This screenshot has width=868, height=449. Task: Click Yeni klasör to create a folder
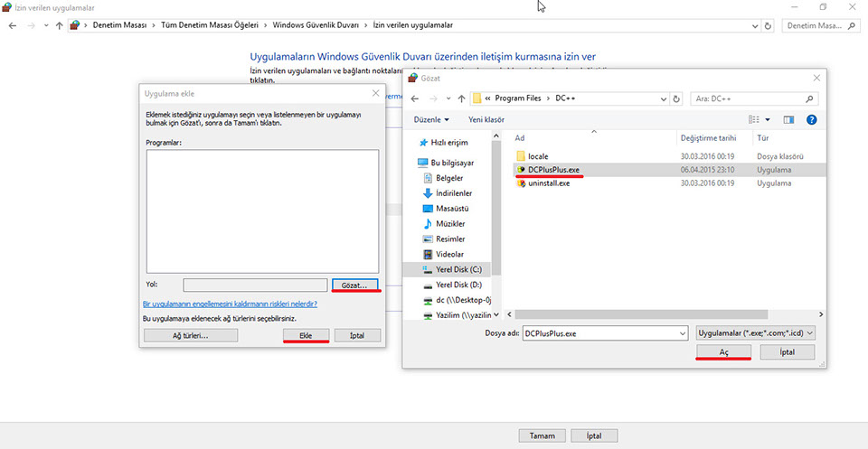(x=486, y=119)
